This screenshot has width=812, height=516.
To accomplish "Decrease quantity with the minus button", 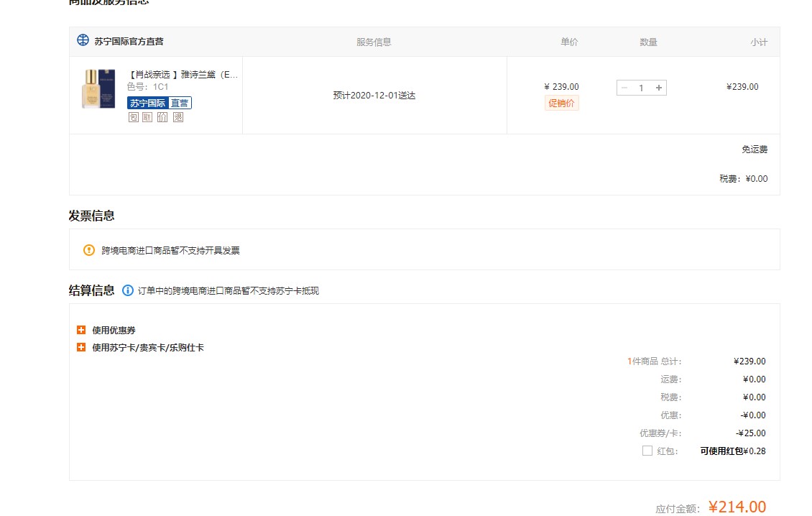I will click(624, 88).
